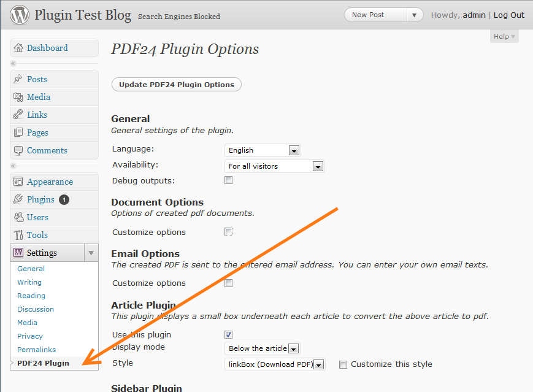
Task: Open the Help tab
Action: (x=504, y=37)
